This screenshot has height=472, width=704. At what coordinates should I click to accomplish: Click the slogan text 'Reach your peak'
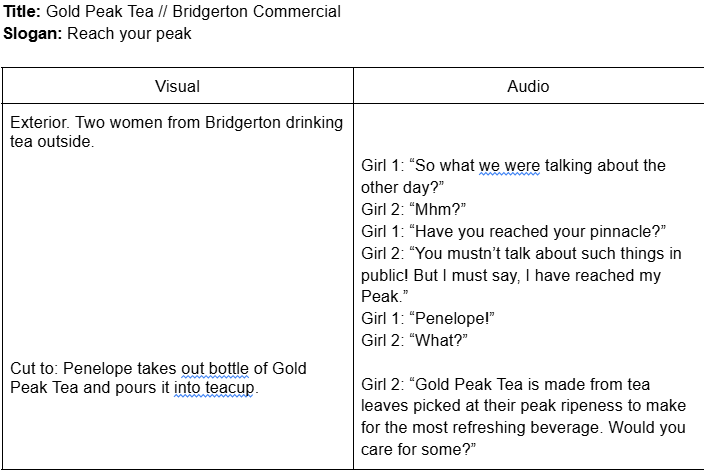pyautogui.click(x=129, y=34)
